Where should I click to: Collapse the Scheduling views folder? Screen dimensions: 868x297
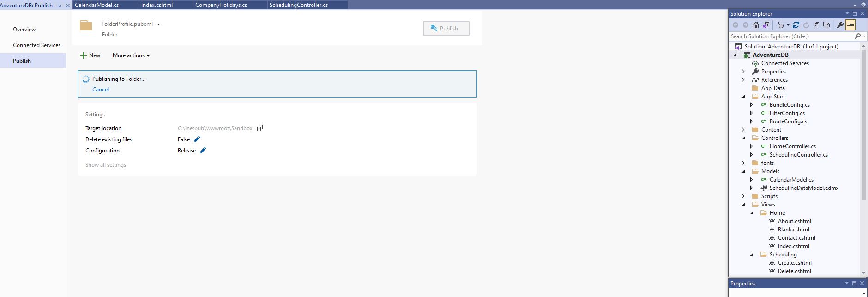[x=752, y=255]
